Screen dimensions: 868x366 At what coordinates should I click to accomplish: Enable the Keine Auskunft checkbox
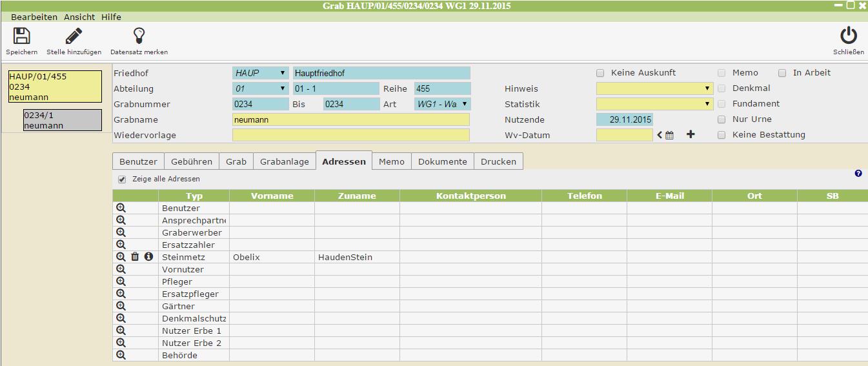[x=600, y=73]
